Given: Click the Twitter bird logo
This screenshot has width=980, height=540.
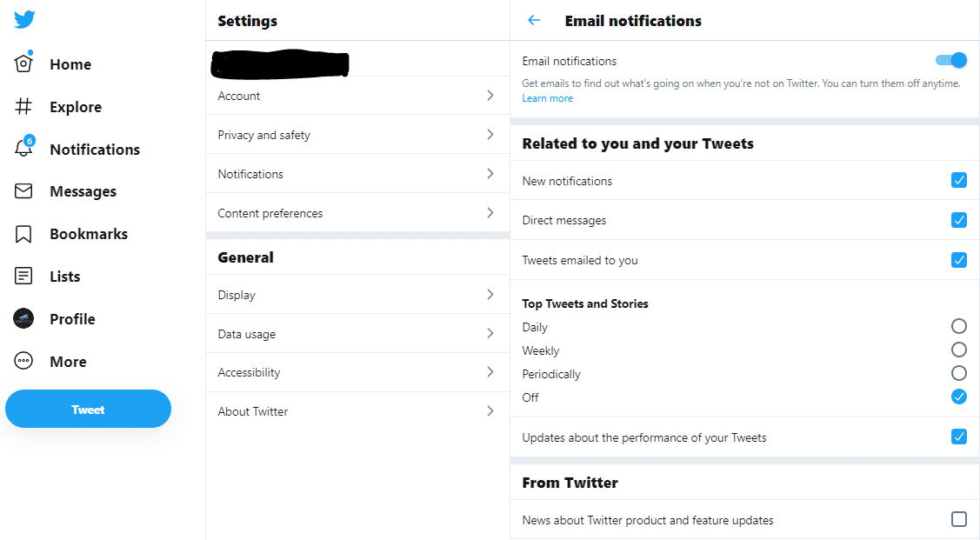Looking at the screenshot, I should (x=24, y=20).
